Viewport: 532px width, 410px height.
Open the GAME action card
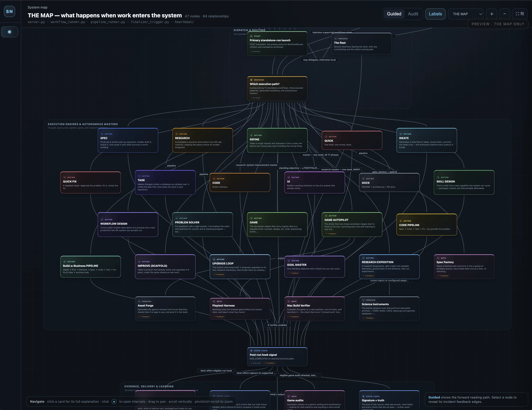[x=277, y=225]
